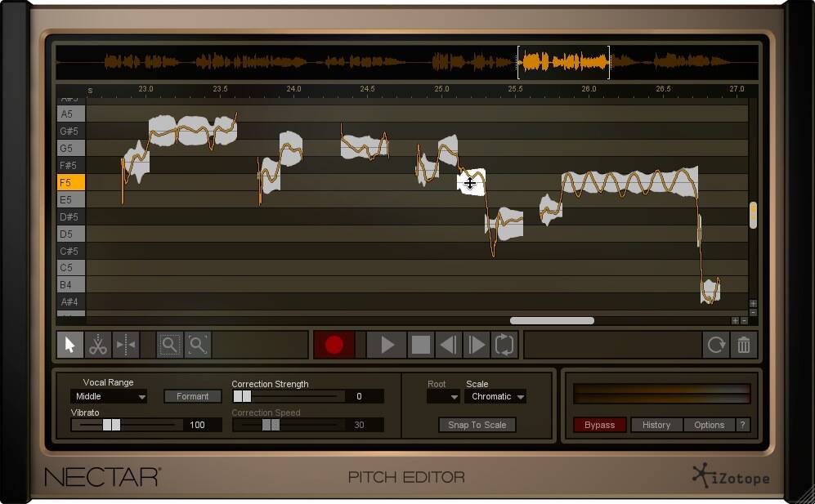Select the merge notes tool
Screen dimensions: 815x504
tap(126, 345)
